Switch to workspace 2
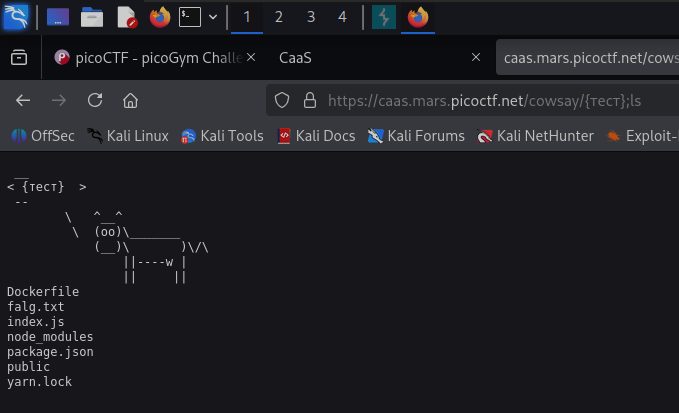Screen dimensions: 679x413 pyautogui.click(x=278, y=17)
